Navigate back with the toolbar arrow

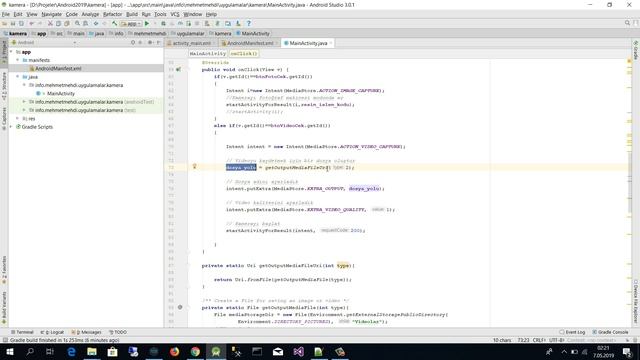(96, 24)
